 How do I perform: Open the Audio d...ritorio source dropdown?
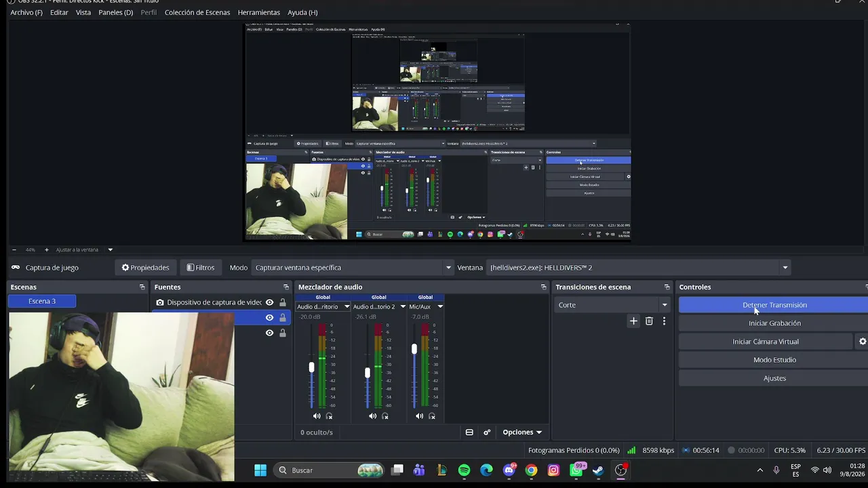point(323,307)
